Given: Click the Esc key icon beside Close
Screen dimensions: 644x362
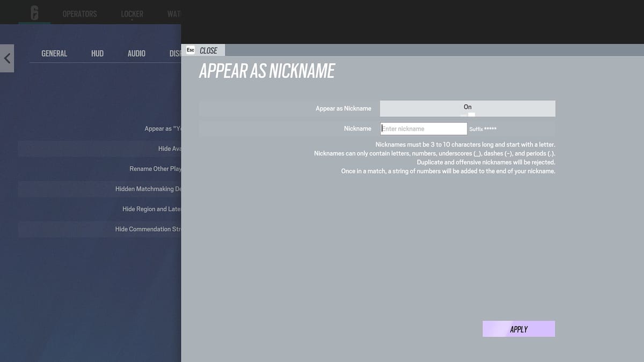Looking at the screenshot, I should (x=191, y=50).
